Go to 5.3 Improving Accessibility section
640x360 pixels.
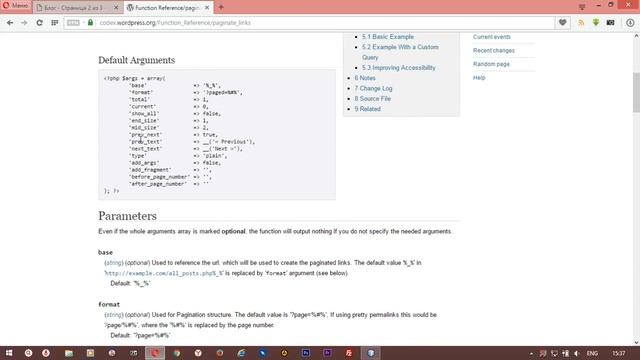point(399,68)
